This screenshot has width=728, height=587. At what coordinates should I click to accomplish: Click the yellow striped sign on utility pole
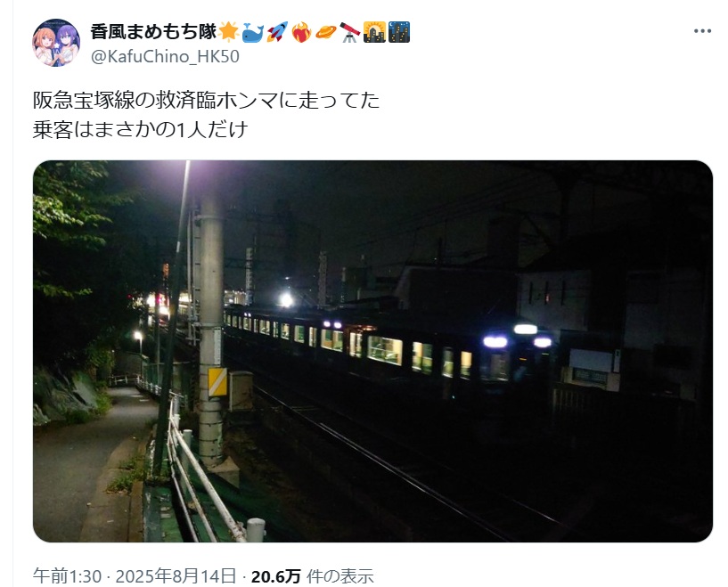[x=217, y=382]
